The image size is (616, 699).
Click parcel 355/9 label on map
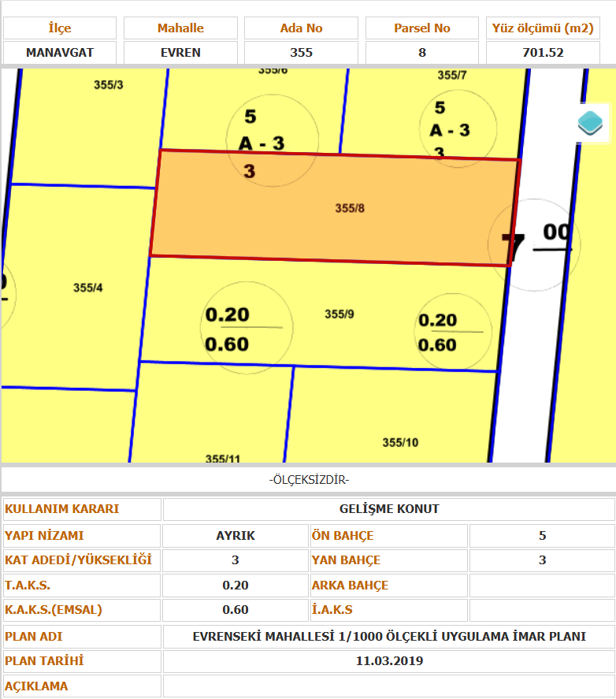tap(340, 314)
